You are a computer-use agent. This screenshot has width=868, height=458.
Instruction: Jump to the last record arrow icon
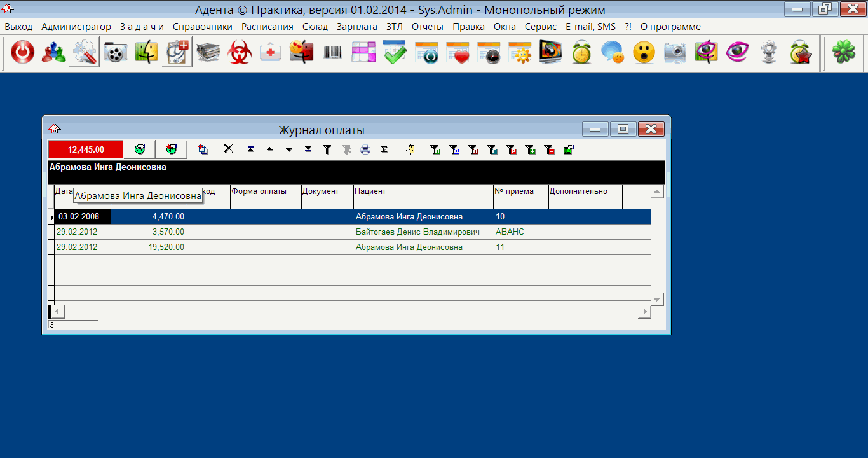[x=308, y=149]
